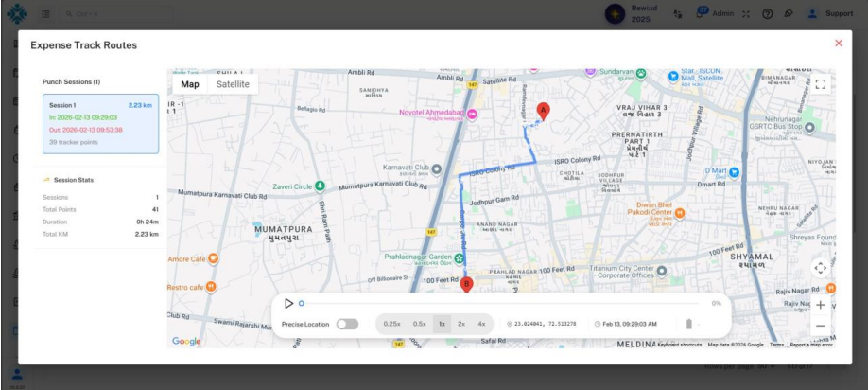868x390 pixels.
Task: Play the route playback
Action: tap(288, 304)
